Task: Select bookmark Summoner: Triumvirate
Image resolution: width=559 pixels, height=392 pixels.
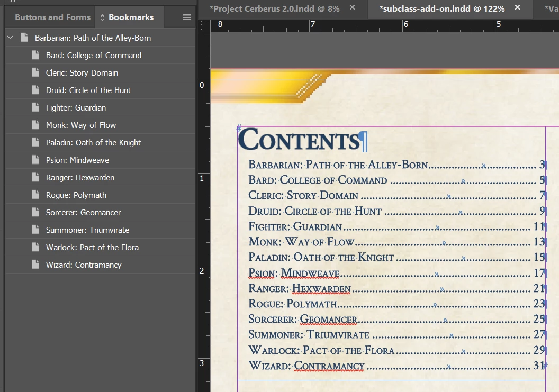Action: pos(100,230)
